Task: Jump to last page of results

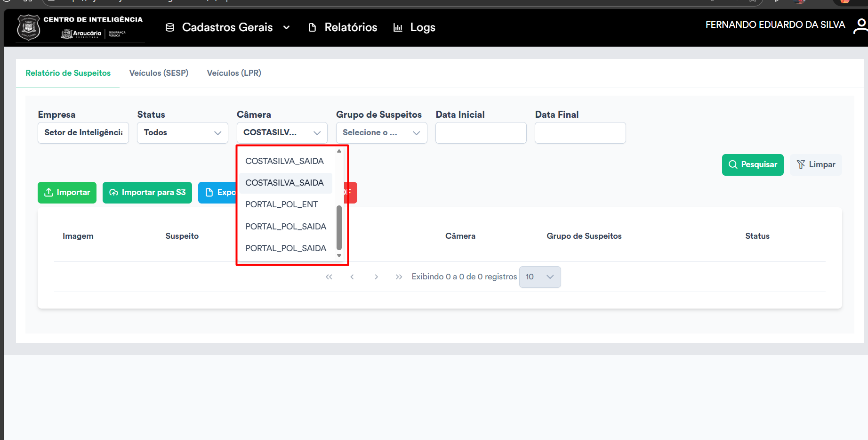Action: pos(399,277)
